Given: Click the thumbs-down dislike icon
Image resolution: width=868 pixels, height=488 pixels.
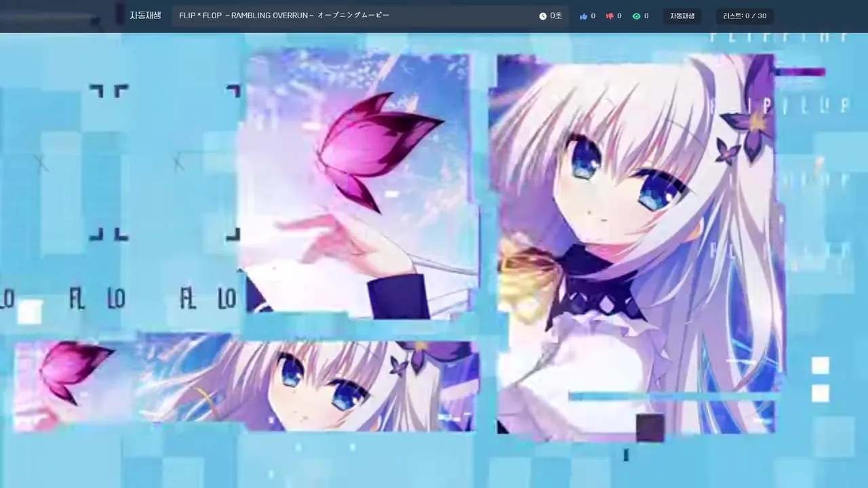Looking at the screenshot, I should click(x=609, y=16).
